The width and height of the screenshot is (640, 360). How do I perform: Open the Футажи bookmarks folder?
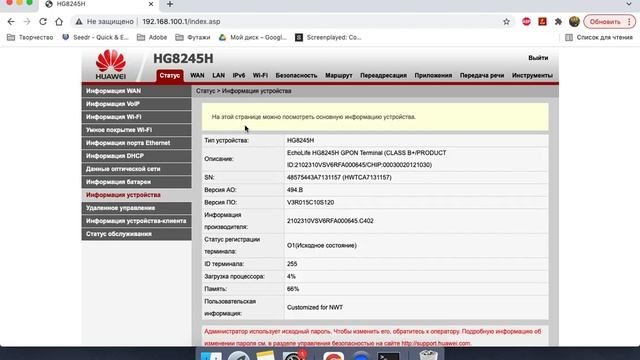pos(193,37)
